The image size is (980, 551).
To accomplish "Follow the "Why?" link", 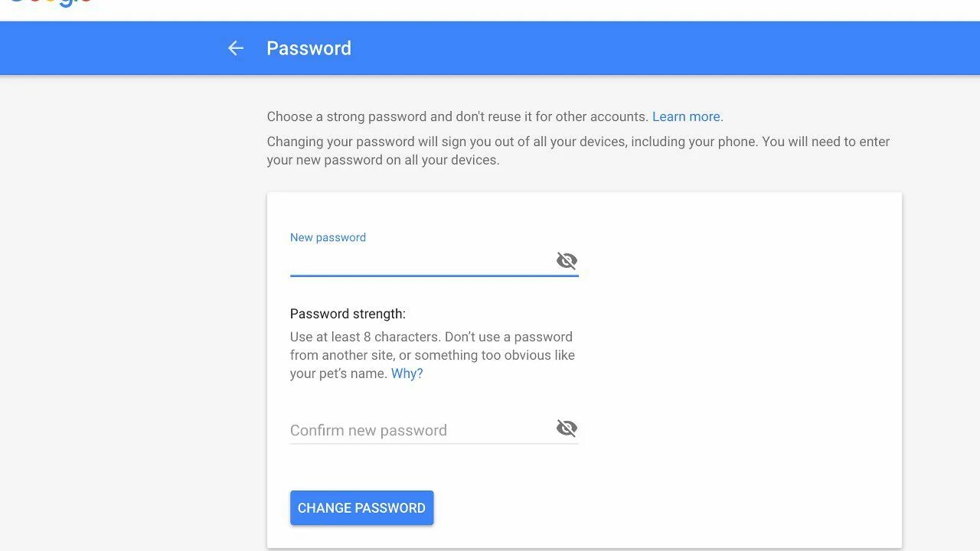I will 407,373.
